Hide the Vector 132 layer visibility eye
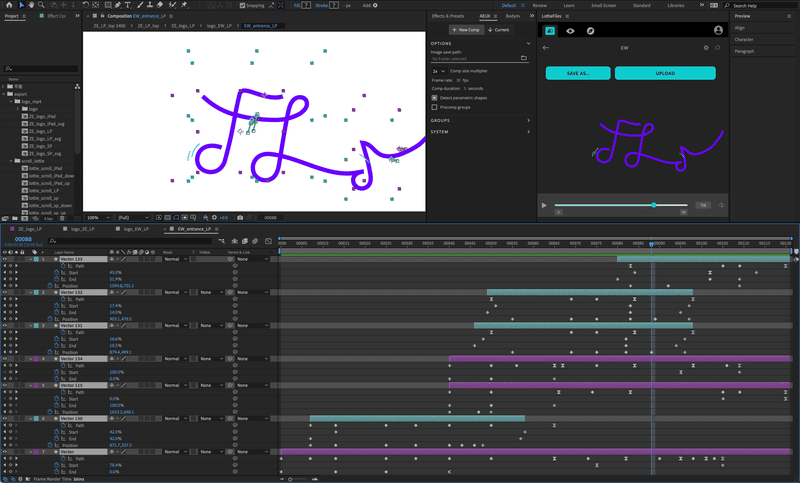Image resolution: width=800 pixels, height=483 pixels. [x=5, y=292]
